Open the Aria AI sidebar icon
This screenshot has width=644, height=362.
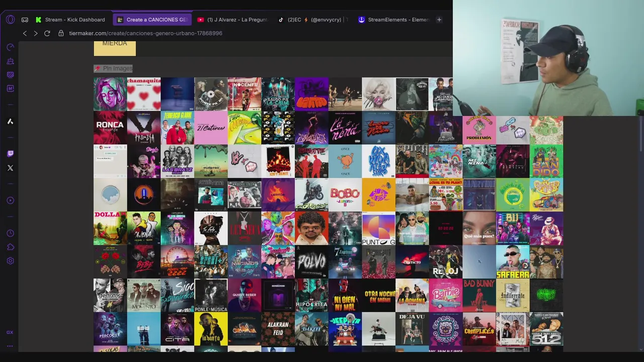(10, 121)
